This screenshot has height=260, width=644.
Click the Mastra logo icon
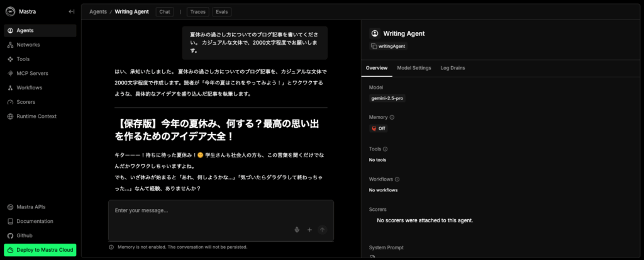tap(10, 11)
